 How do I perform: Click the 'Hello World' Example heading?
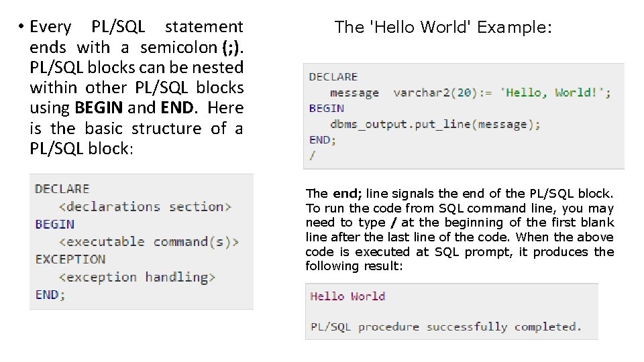(x=443, y=27)
